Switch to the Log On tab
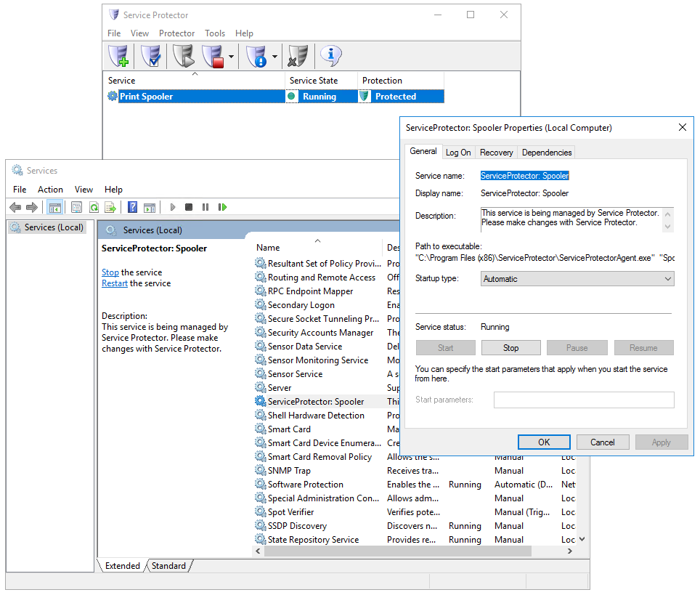Image resolution: width=700 pixels, height=595 pixels. [458, 153]
